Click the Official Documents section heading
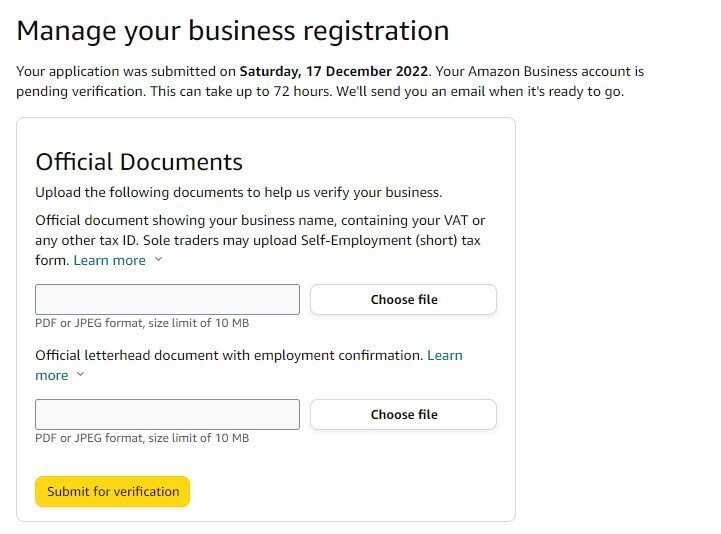This screenshot has width=721, height=534. 139,162
